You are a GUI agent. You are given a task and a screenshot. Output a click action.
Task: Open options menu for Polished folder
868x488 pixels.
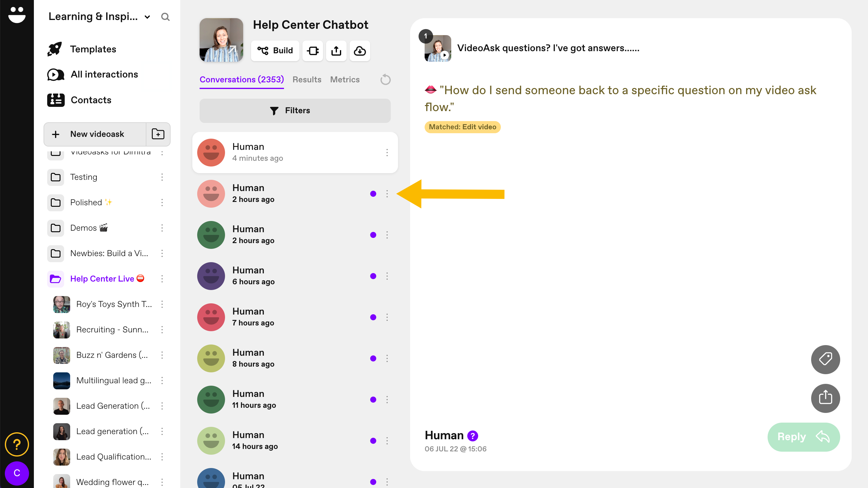pos(162,202)
